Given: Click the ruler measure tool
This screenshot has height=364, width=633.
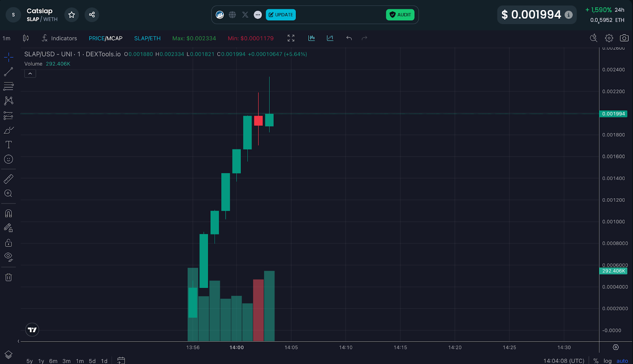Looking at the screenshot, I should 8,179.
